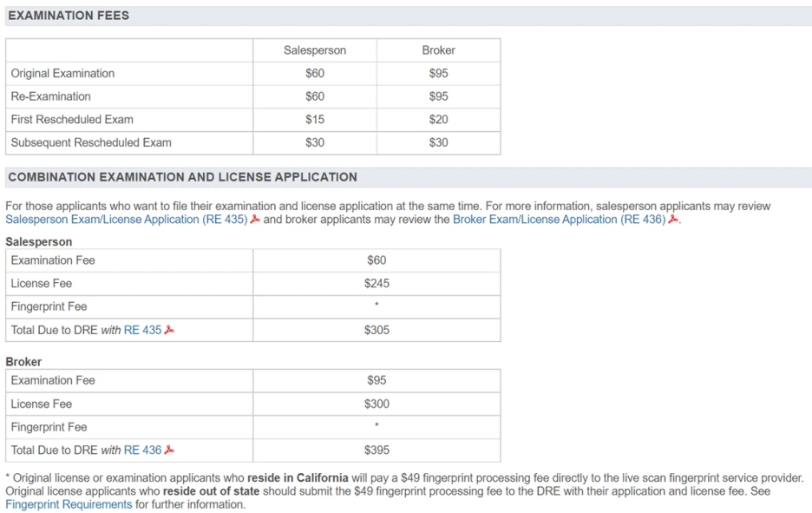Click $60 Original Examination salesperson fee

tap(315, 74)
